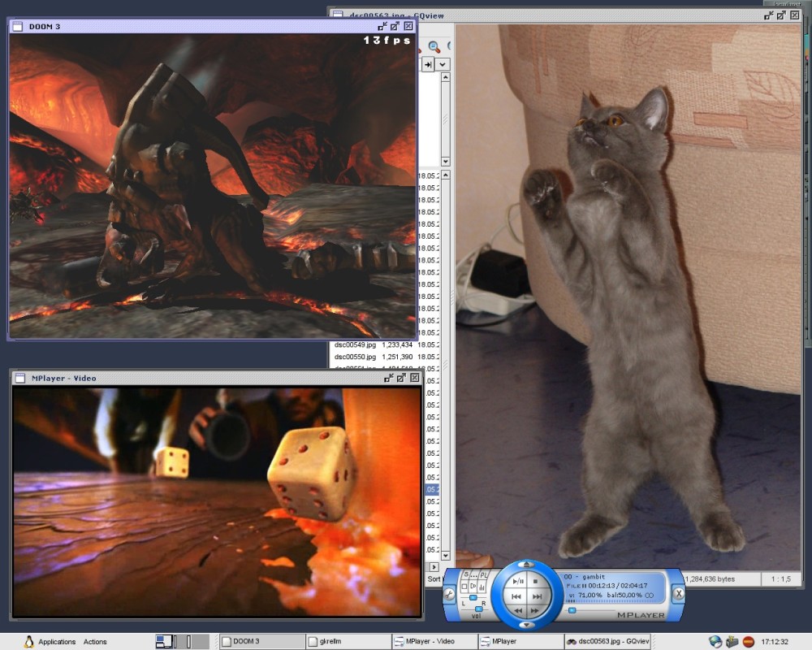The image size is (812, 650).
Task: Open MPlayer preferences via wrench icon
Action: [449, 595]
